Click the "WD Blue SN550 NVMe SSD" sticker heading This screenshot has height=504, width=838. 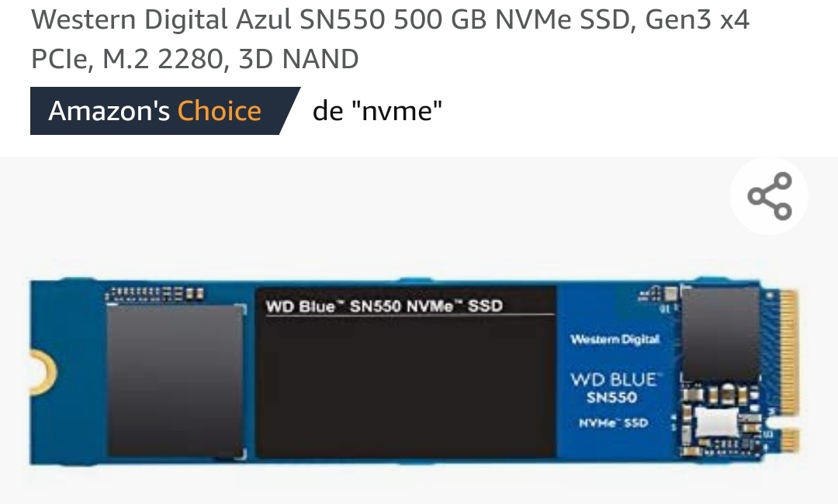pos(384,306)
